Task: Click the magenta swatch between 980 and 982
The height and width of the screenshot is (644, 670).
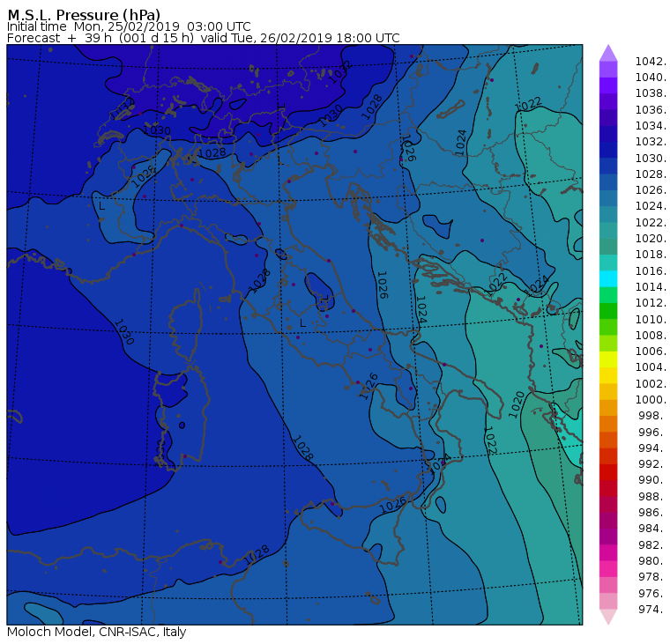Action: [608, 552]
